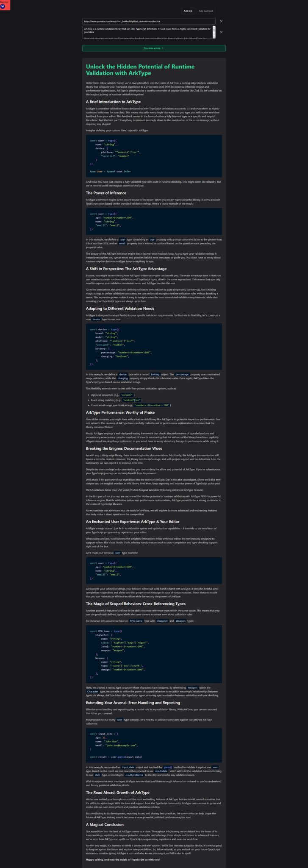Remove the ArkType text field row with X
The width and height of the screenshot is (308, 868).
221,32
